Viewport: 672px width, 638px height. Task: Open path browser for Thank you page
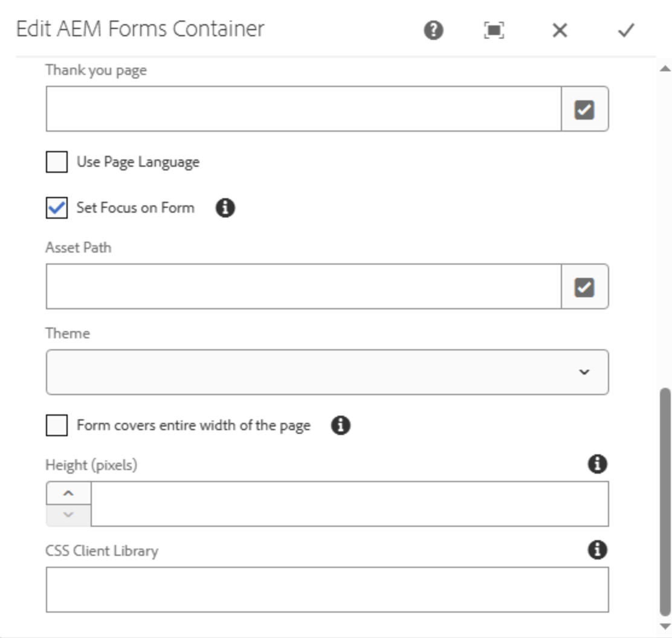pos(584,109)
